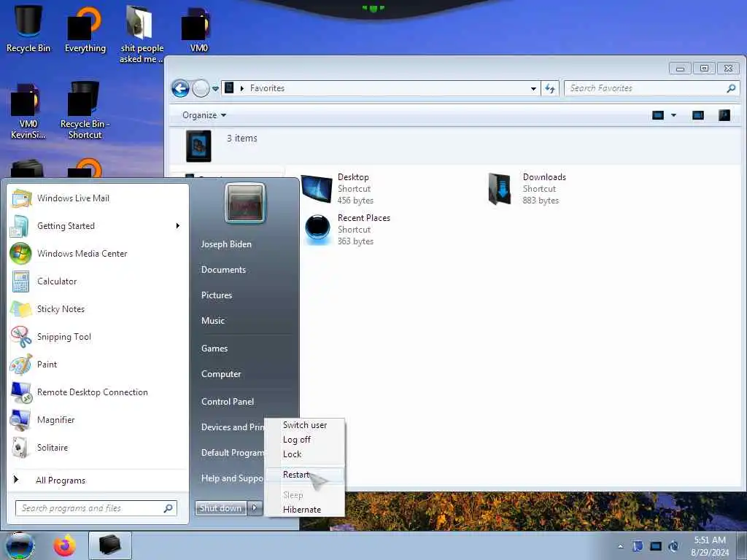Click the change view icon in Explorer
747x560 pixels.
pos(658,115)
